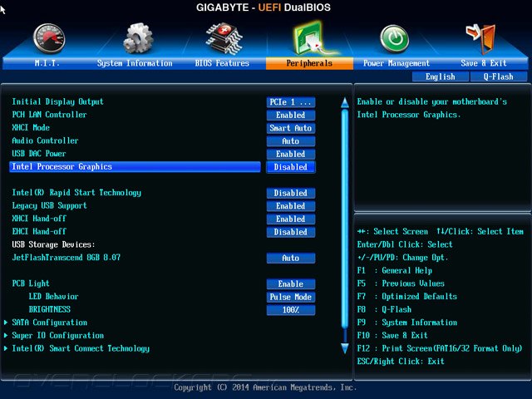The height and width of the screenshot is (399, 532).
Task: Adjust the BRIGHTNESS 100% value
Action: point(291,310)
